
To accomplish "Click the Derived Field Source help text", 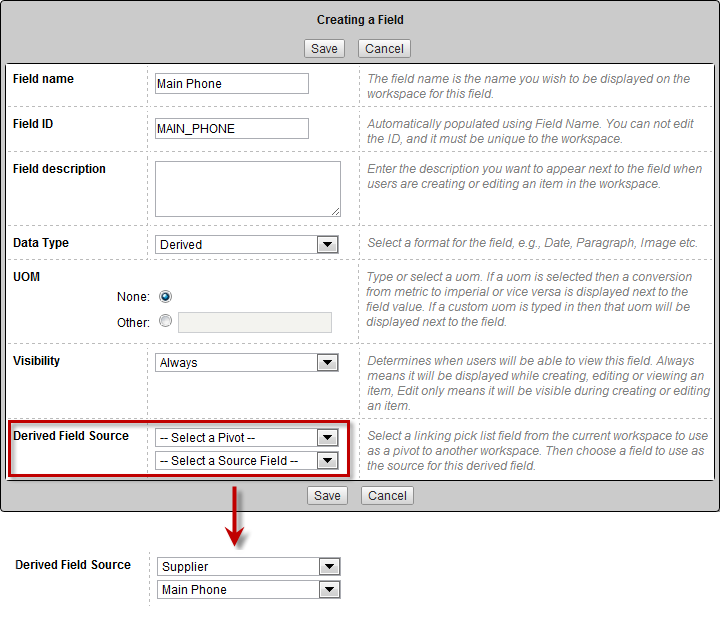I will pyautogui.click(x=537, y=451).
